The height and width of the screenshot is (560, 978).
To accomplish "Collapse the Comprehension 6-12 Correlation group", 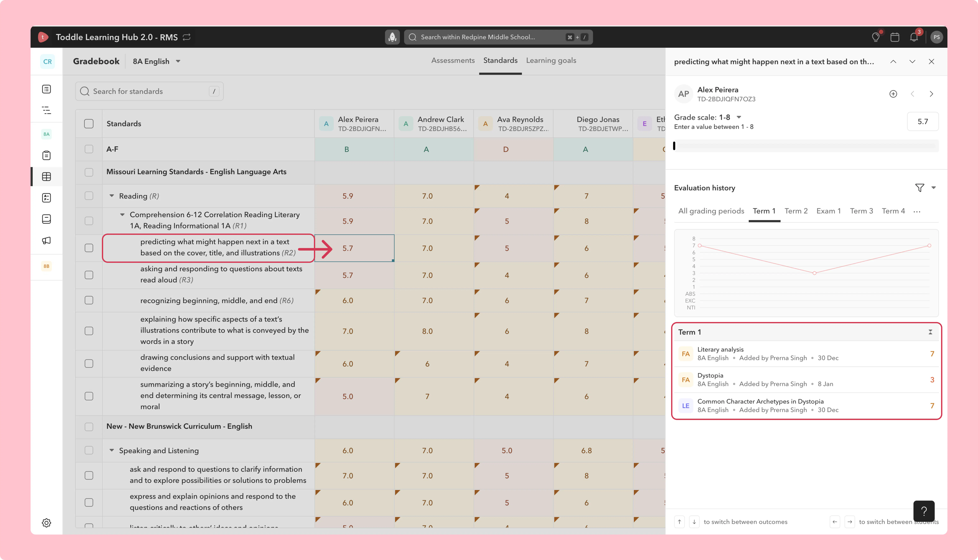I will 122,215.
